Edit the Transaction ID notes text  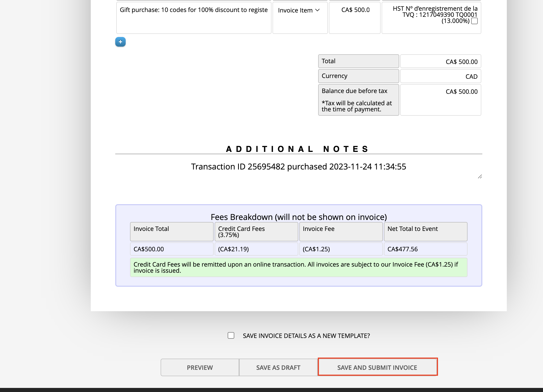pyautogui.click(x=299, y=167)
